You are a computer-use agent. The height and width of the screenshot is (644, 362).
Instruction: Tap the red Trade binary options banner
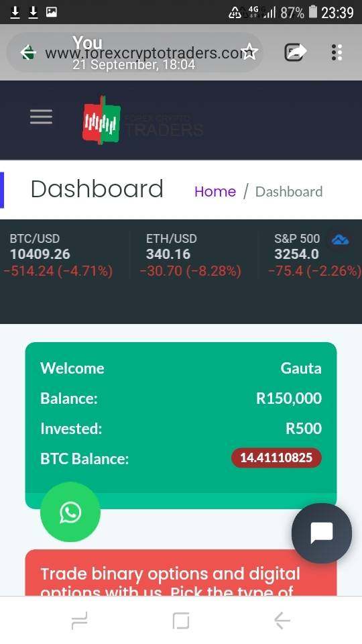point(181,573)
